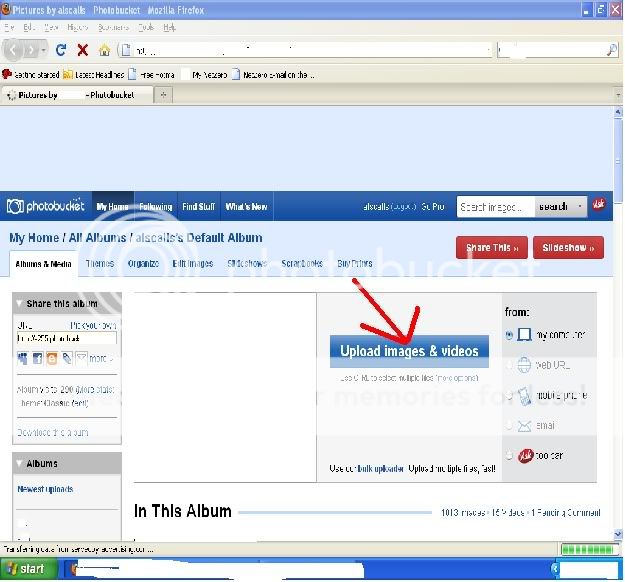Screen dimensions: 625x582
Task: Click Upload images & videos button
Action: pyautogui.click(x=409, y=351)
